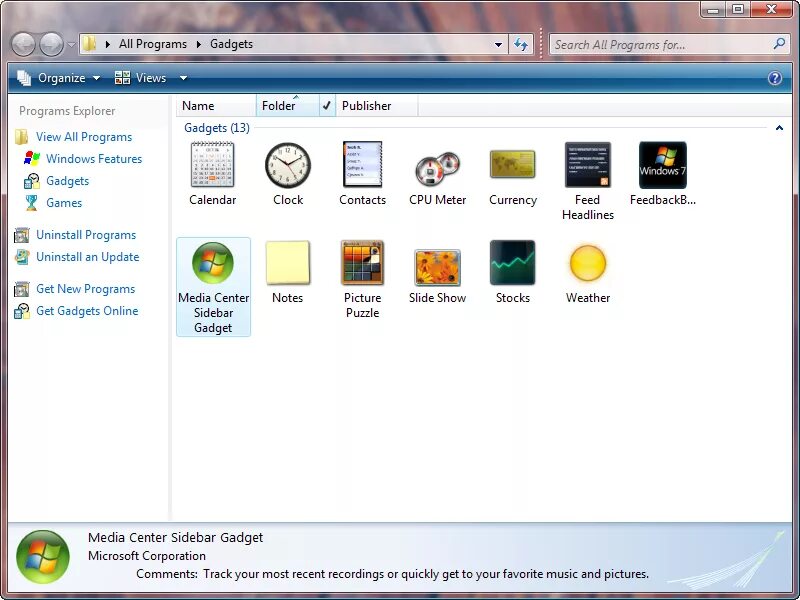Sort by the Folder column
Screen dimensions: 800x600
point(288,106)
